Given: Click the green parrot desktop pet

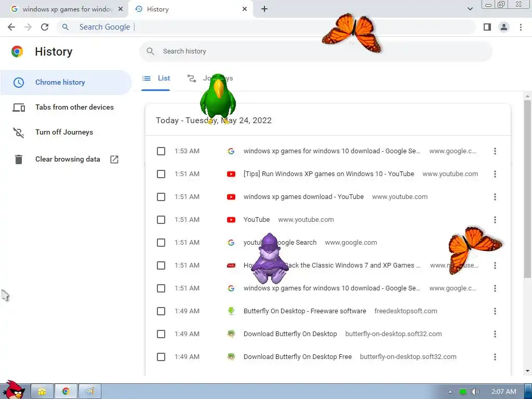Looking at the screenshot, I should pyautogui.click(x=218, y=99).
